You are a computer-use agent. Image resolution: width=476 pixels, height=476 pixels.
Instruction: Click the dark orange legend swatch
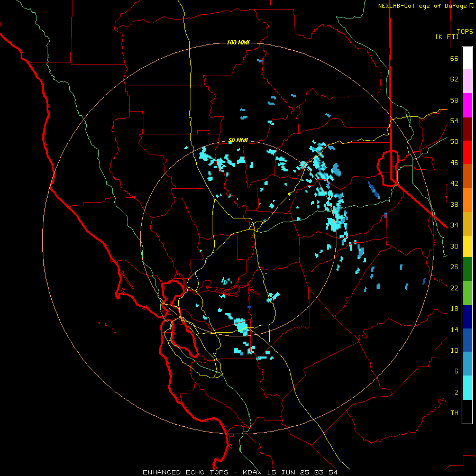[x=467, y=176]
